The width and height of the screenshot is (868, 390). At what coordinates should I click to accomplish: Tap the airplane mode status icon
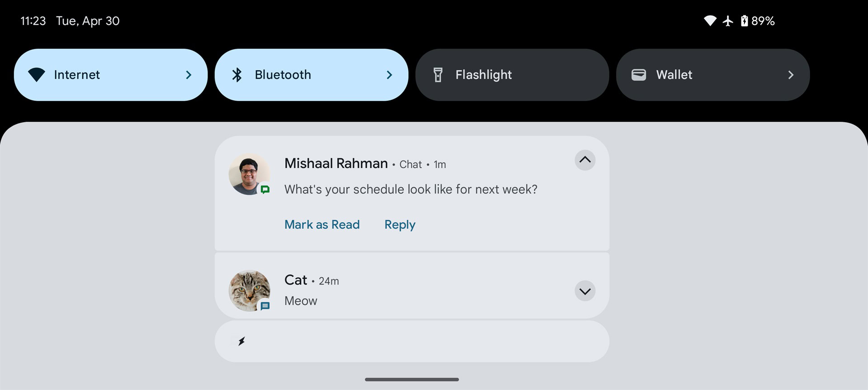pyautogui.click(x=728, y=21)
